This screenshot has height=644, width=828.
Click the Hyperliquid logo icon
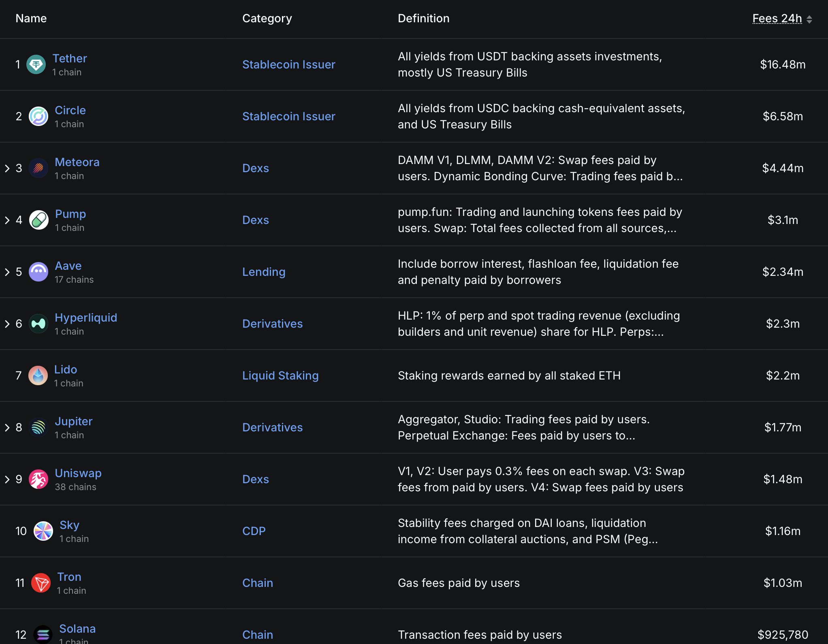tap(38, 324)
